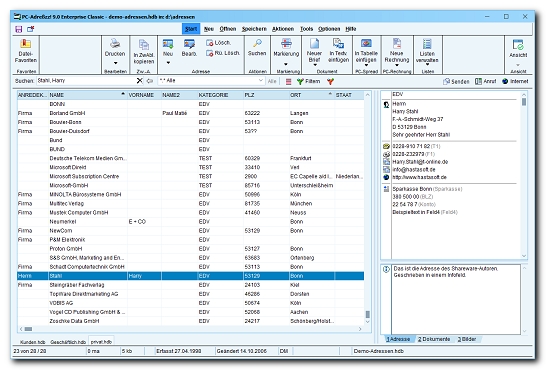Open the Optionen menu
The image size is (546, 370).
(329, 29)
